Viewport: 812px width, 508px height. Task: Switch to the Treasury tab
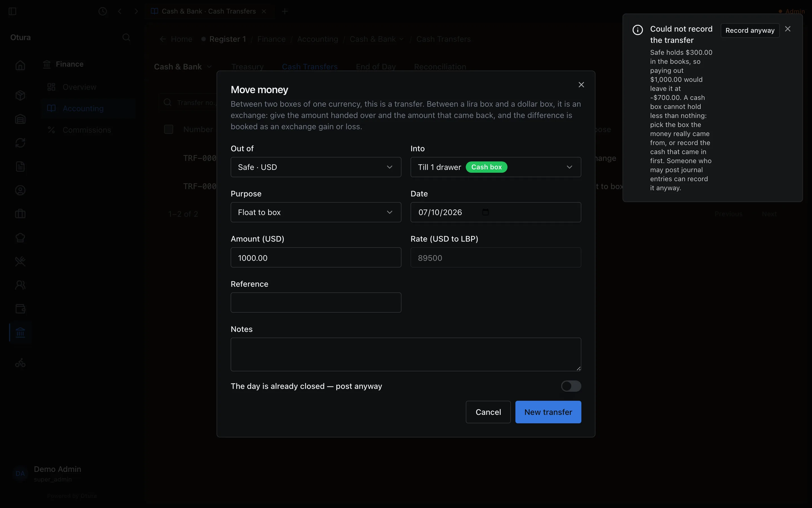tap(247, 67)
